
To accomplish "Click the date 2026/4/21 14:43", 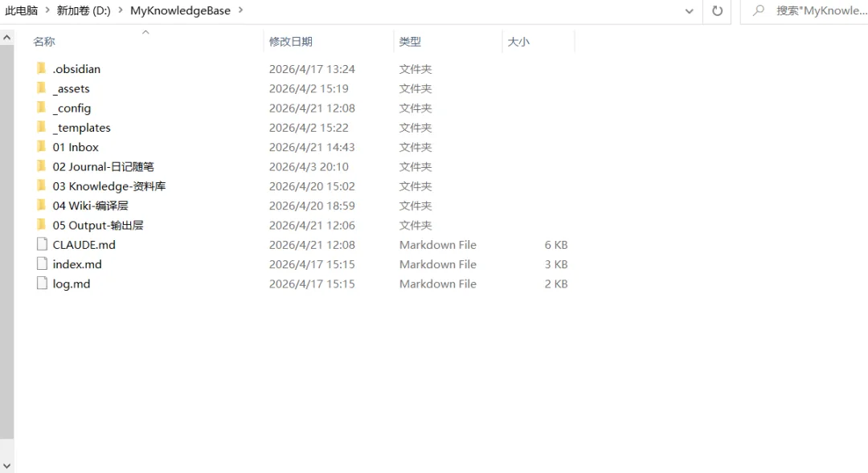I will pyautogui.click(x=312, y=147).
